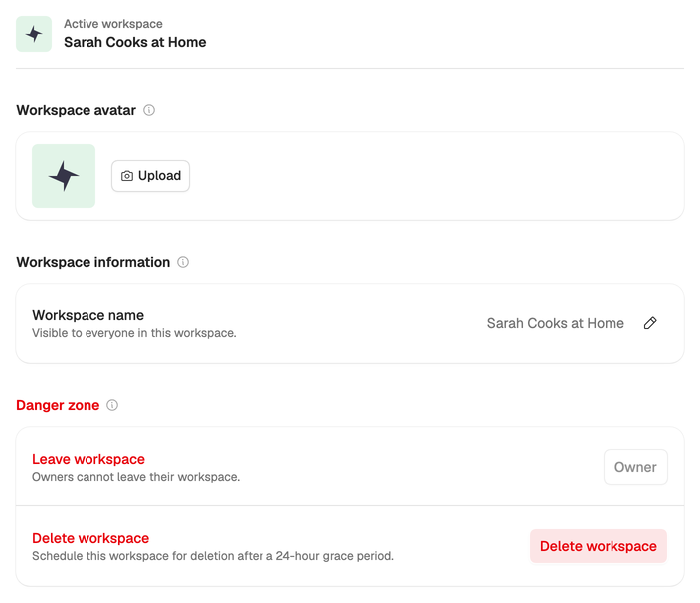The image size is (700, 603).
Task: Click the Delete workspace red row label
Action: (x=90, y=538)
